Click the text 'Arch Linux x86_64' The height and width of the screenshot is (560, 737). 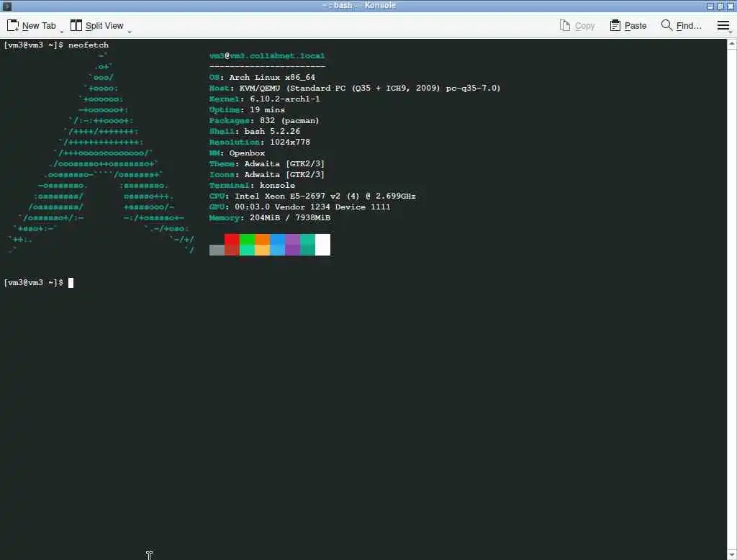[272, 77]
